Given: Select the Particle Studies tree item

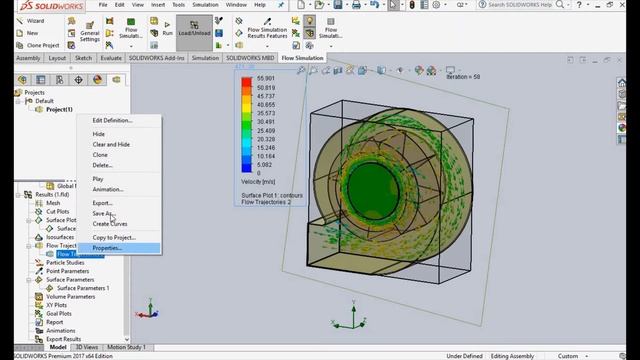Looking at the screenshot, I should (65, 263).
